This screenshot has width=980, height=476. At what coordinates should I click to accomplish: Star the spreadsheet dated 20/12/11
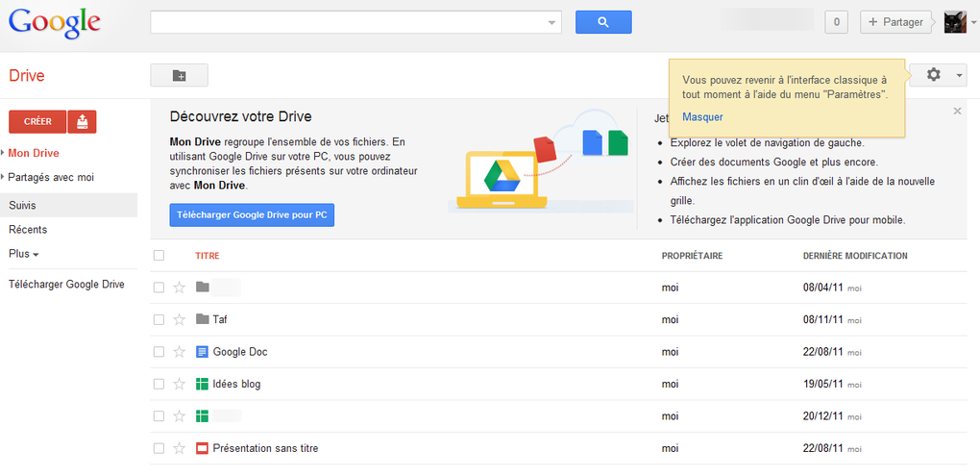pos(180,416)
